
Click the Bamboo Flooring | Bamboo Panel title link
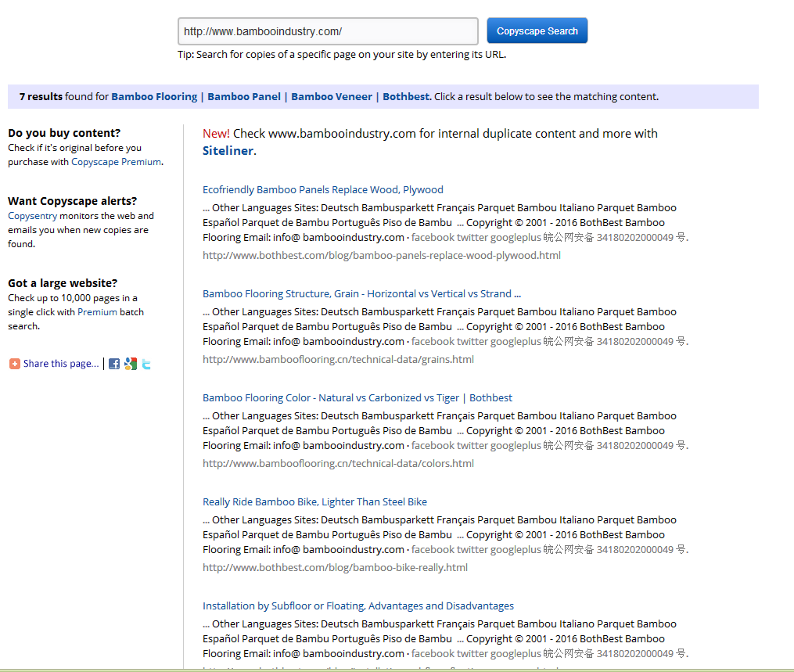[271, 97]
